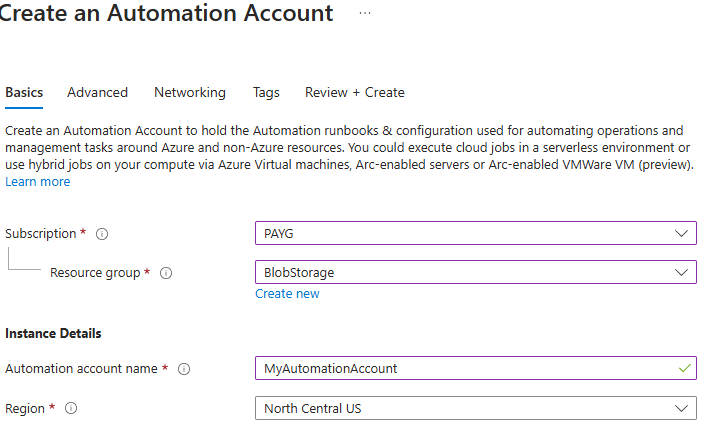Go to the Networking tab
Image resolution: width=711 pixels, height=438 pixels.
point(190,92)
